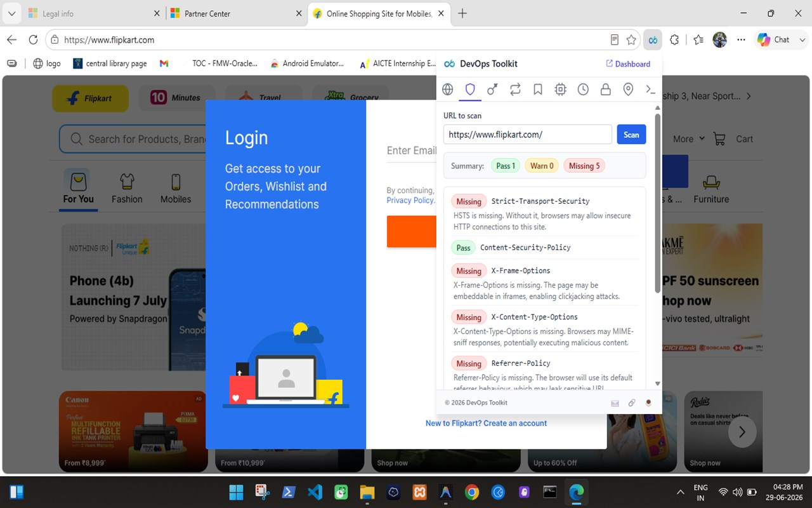Viewport: 812px width, 508px height.
Task: Open reader view icon in address bar
Action: (614, 40)
